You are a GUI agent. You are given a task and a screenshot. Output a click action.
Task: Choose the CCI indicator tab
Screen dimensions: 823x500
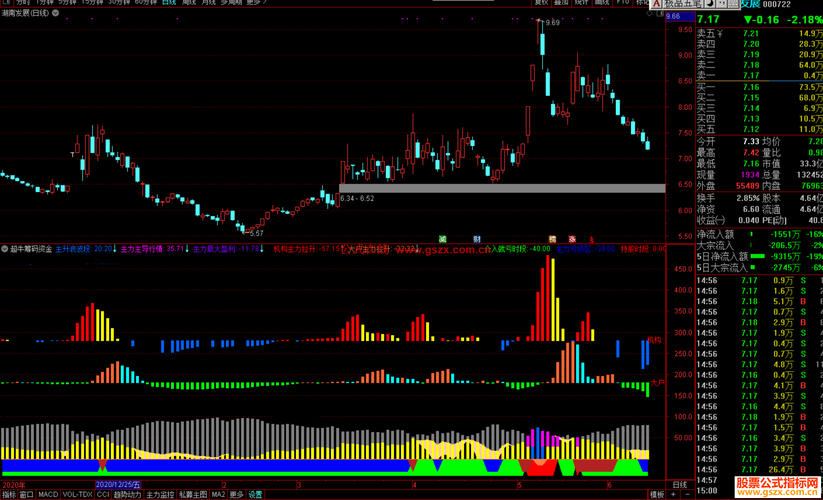click(x=103, y=495)
